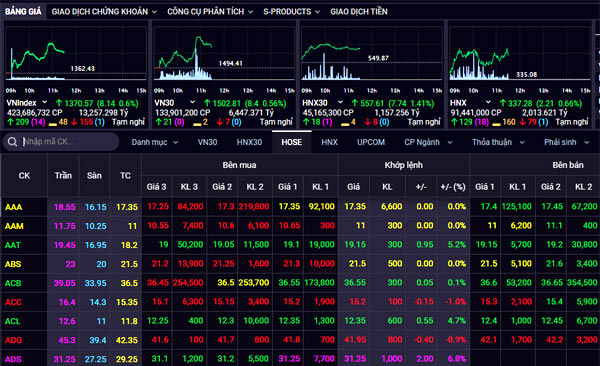The width and height of the screenshot is (600, 366).
Task: Click HNX advancing count 129
Action: [466, 122]
